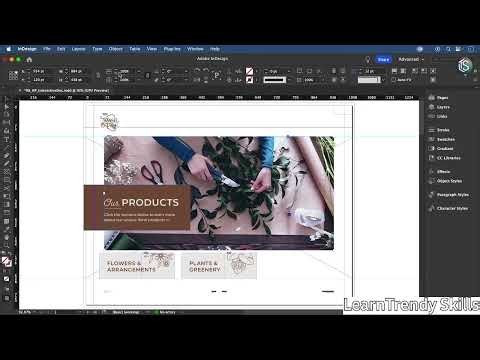Select the Free Transform tool
Viewport: 480px width, 360px height.
[7, 196]
